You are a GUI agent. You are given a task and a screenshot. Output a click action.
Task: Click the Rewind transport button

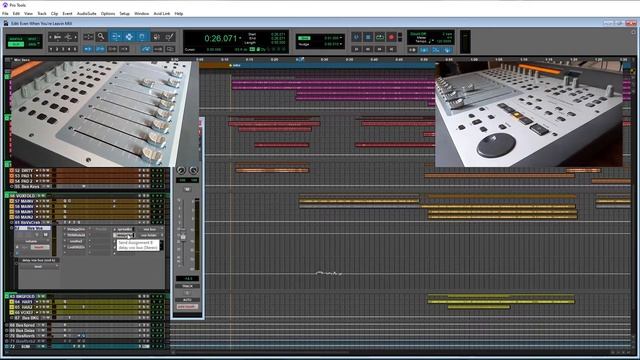coord(368,49)
